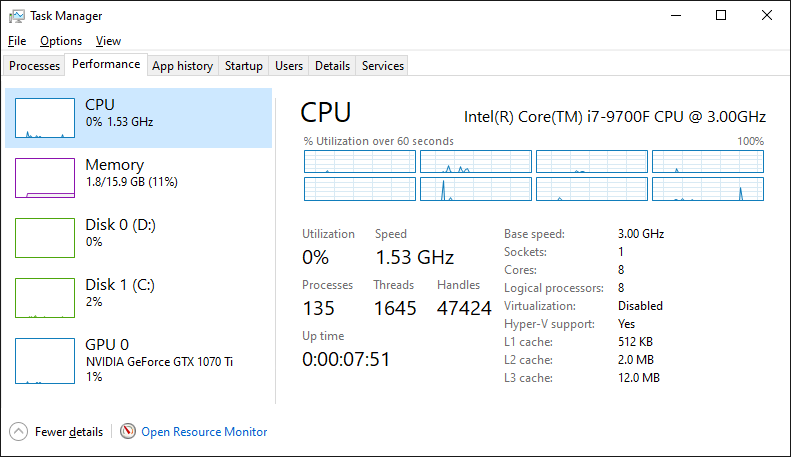
Task: Select the Memory usage graph in sidebar
Action: click(44, 177)
